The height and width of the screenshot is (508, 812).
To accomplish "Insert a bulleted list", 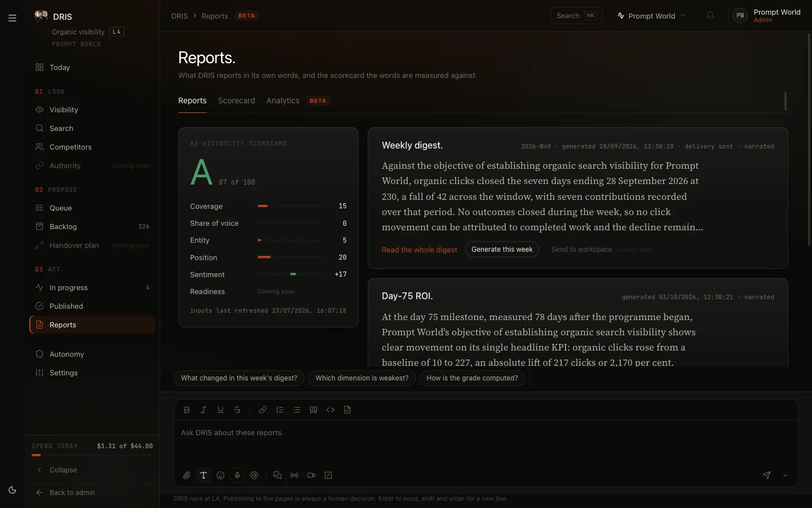I will [x=297, y=410].
